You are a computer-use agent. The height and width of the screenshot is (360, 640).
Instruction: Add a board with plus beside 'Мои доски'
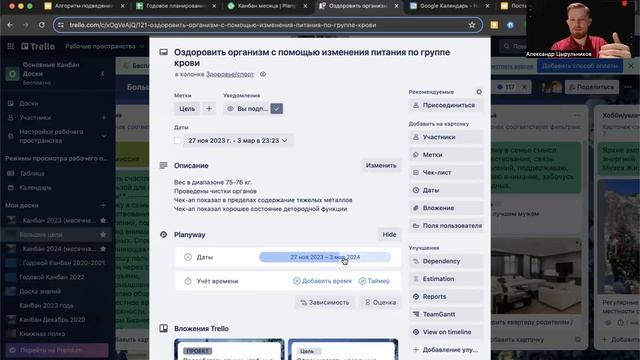tap(103, 205)
